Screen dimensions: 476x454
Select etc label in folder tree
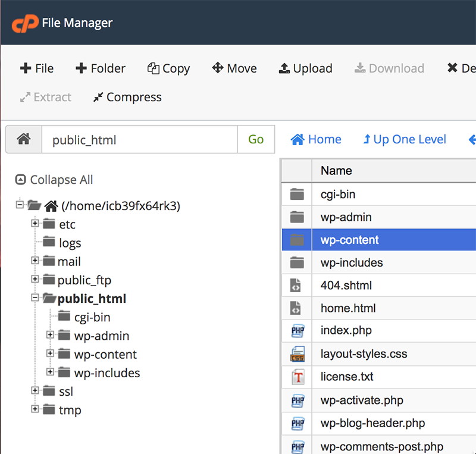67,224
